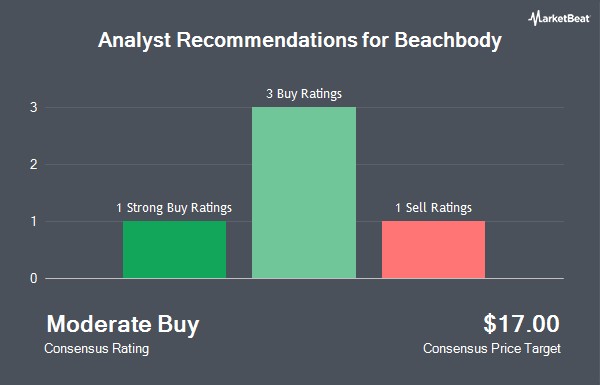
Task: Click the y-axis label 0
Action: 34,279
